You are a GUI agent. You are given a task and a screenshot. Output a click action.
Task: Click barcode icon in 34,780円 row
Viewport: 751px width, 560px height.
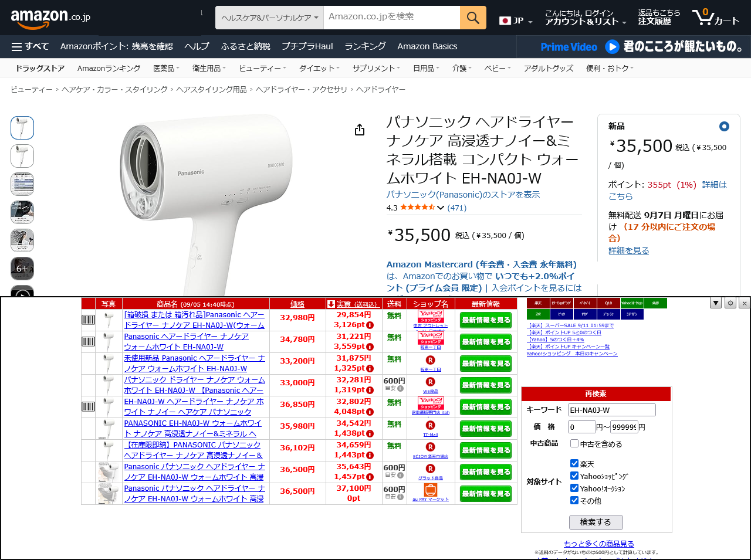click(x=88, y=341)
